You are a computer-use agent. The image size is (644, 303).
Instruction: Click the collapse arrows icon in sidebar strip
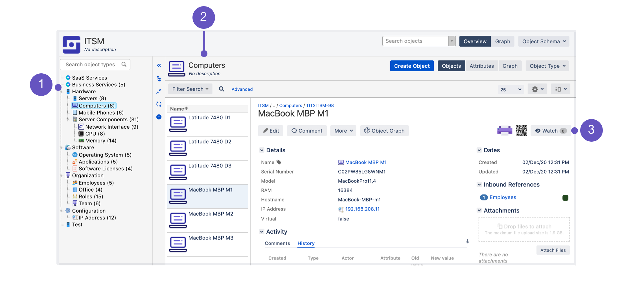coord(159,91)
